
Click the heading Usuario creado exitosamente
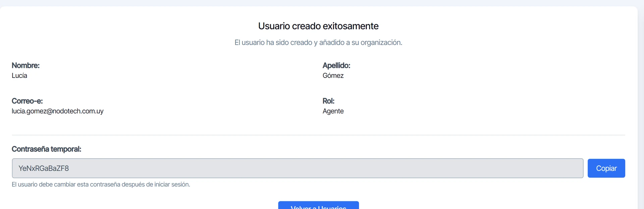pyautogui.click(x=318, y=26)
